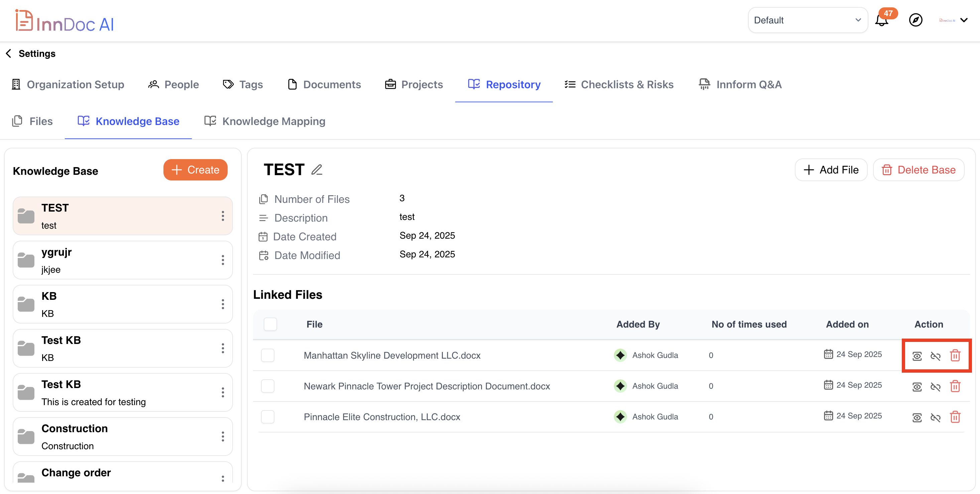Screen dimensions: 980x494
Task: Delete the Pinnacle Elite Construction file
Action: [955, 417]
